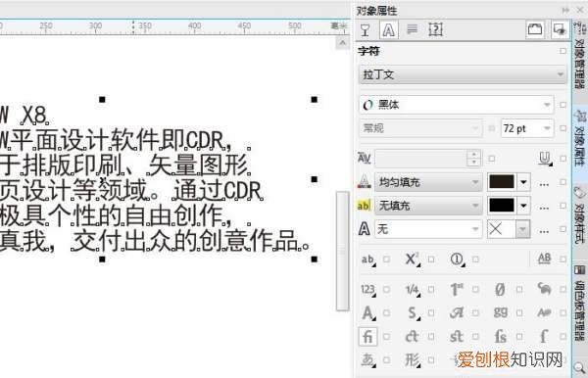Open the 形 glyph forms icon

(413, 360)
